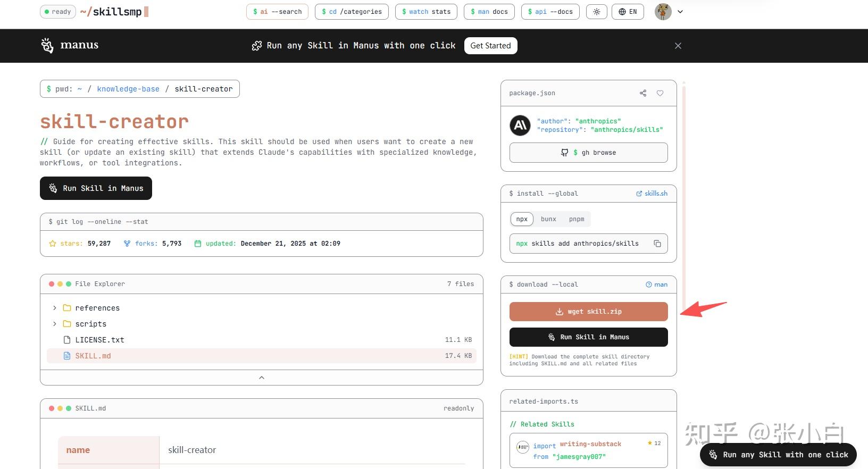The width and height of the screenshot is (868, 469).
Task: Toggle the light/dark theme sun icon
Action: point(597,12)
